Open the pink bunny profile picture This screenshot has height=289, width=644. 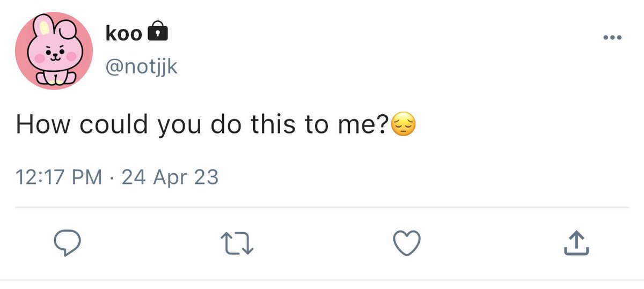point(54,51)
